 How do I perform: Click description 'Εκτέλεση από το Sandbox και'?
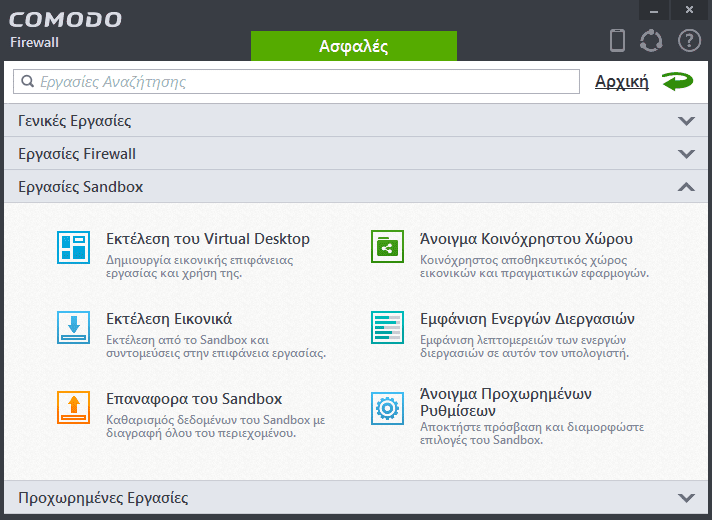pos(216,347)
